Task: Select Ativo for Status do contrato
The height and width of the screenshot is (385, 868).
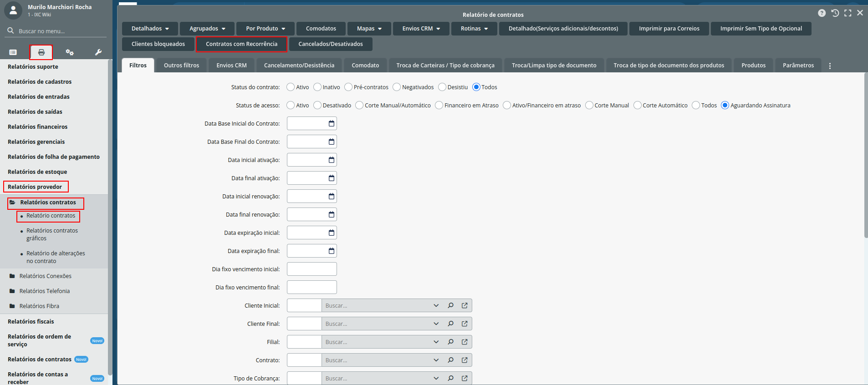Action: [x=291, y=87]
